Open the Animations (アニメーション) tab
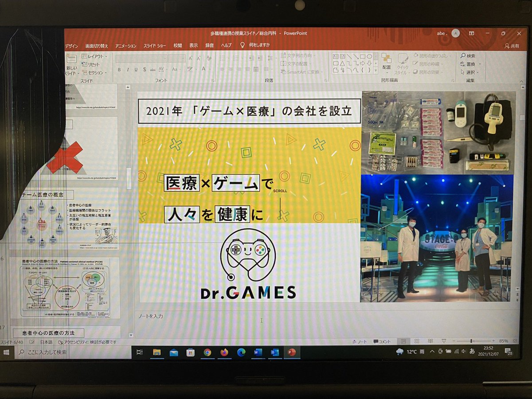532x399 pixels. 126,46
